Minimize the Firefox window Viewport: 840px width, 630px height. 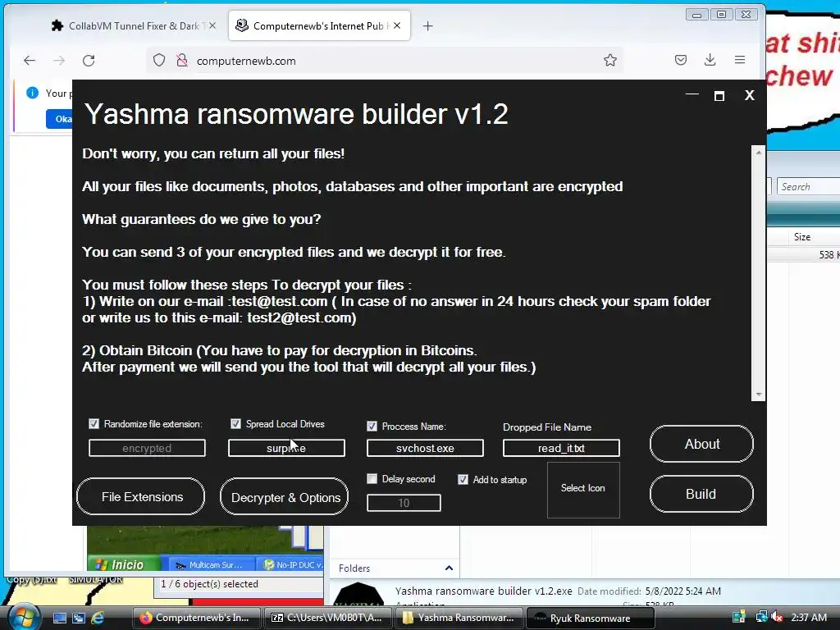point(697,15)
